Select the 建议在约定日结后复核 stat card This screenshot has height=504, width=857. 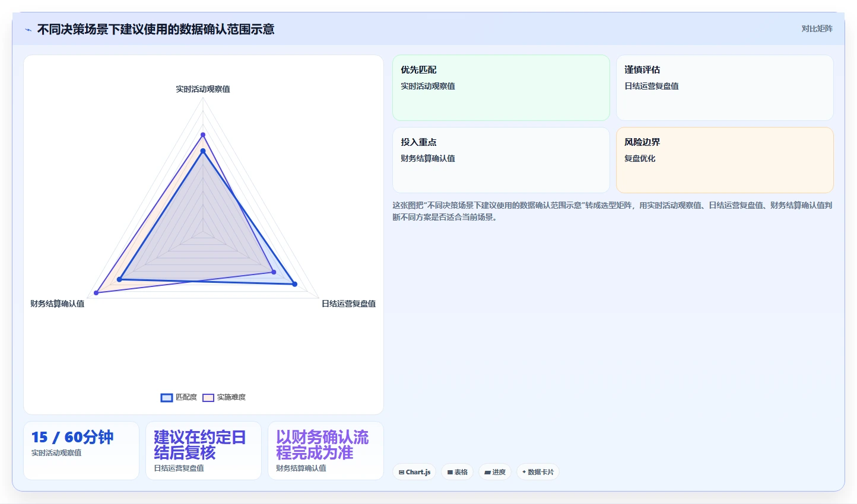204,451
